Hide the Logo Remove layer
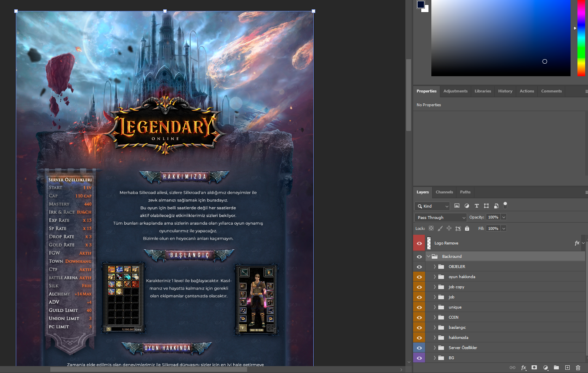 click(419, 243)
